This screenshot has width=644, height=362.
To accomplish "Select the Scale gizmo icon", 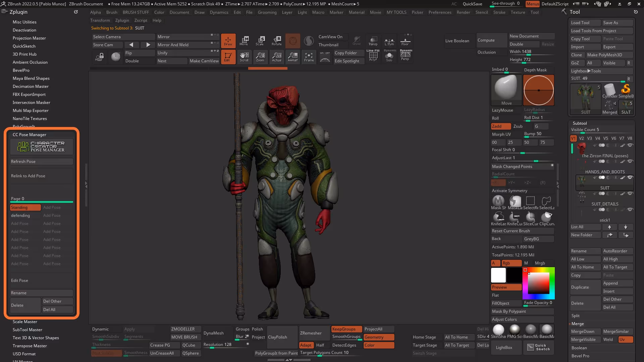I will 260,41.
